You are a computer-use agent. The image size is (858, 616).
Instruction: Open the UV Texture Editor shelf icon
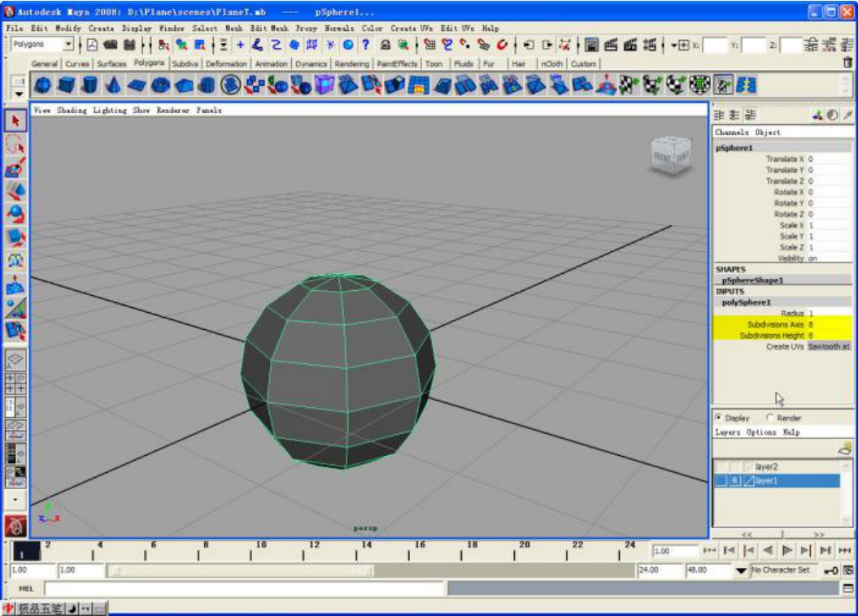click(x=723, y=85)
